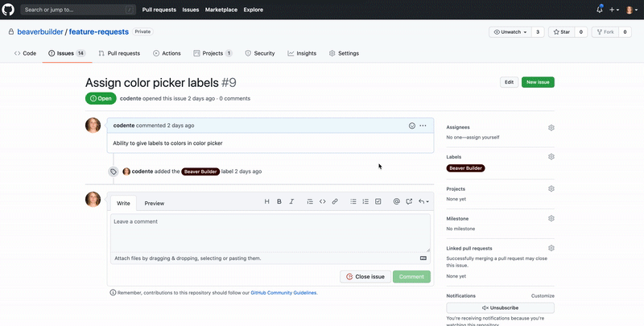This screenshot has width=644, height=326.
Task: Toggle the Unsubscribe notifications button
Action: [x=500, y=307]
